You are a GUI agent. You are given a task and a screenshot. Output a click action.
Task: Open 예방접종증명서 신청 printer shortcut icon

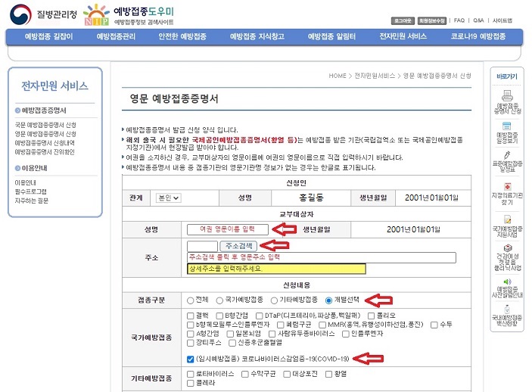click(507, 95)
